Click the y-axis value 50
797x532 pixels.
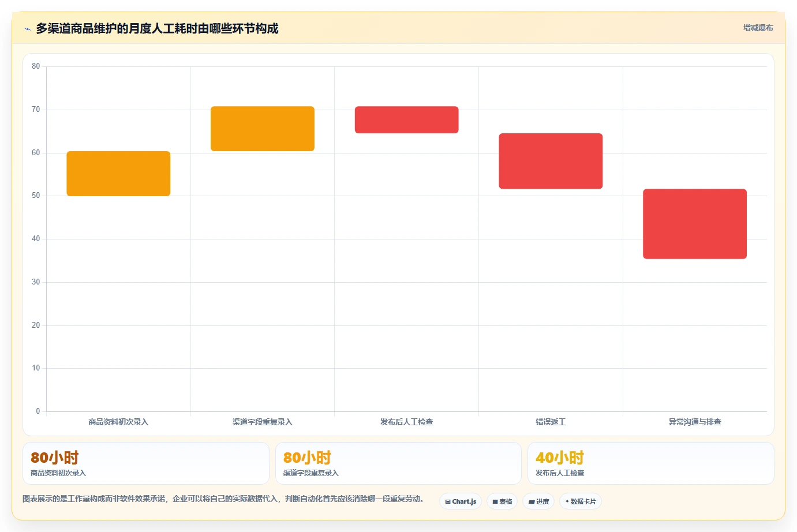click(36, 196)
